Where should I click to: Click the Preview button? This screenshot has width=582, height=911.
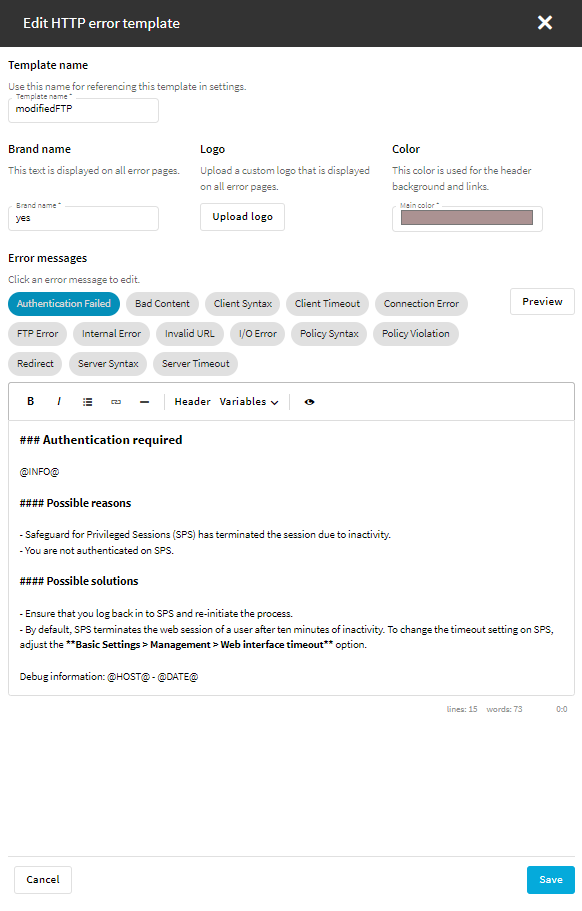pos(543,302)
